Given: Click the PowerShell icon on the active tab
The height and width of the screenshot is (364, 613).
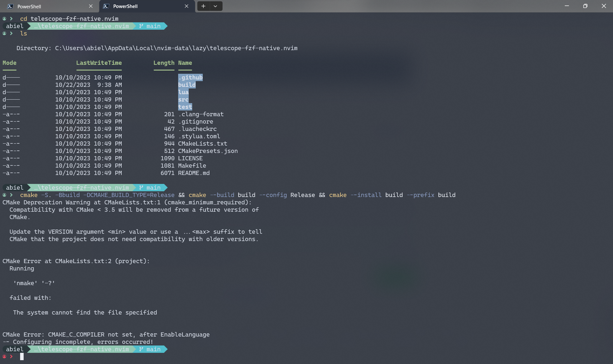Looking at the screenshot, I should pos(106,6).
